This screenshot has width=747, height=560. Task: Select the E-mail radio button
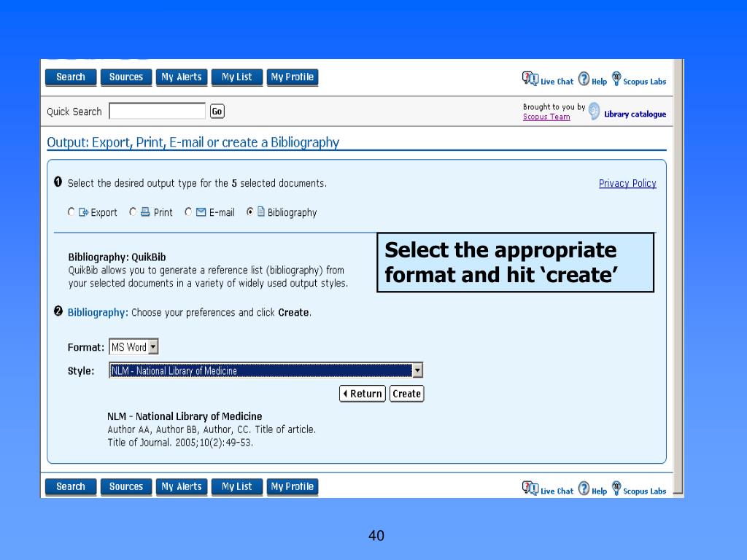tap(188, 211)
